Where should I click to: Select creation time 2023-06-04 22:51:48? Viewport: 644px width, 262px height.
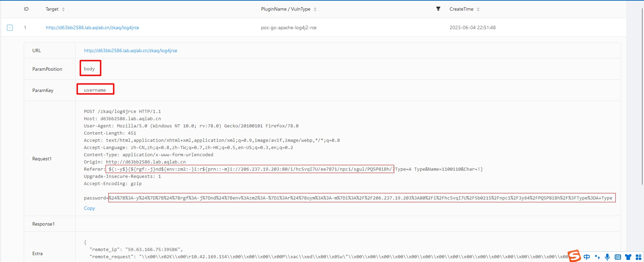pyautogui.click(x=473, y=27)
